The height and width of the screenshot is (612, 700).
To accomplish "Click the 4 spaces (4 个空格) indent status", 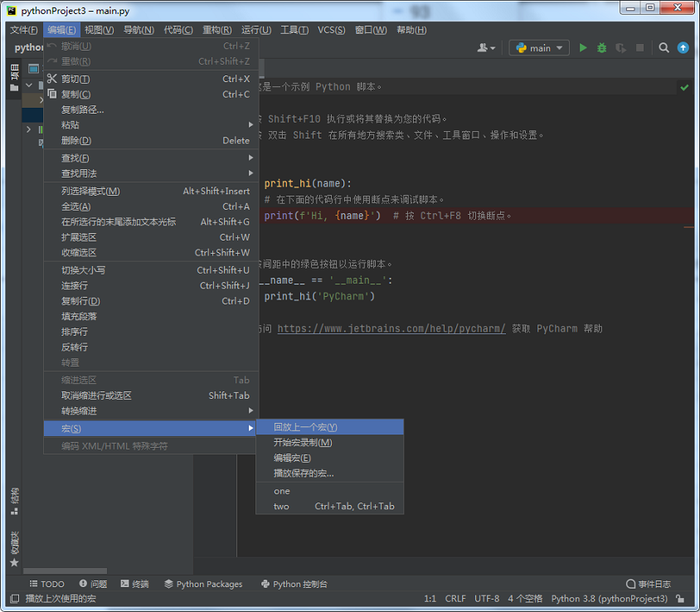I will pos(525,599).
